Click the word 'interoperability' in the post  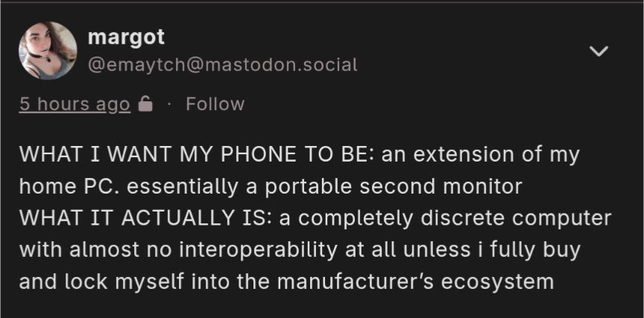click(244, 250)
